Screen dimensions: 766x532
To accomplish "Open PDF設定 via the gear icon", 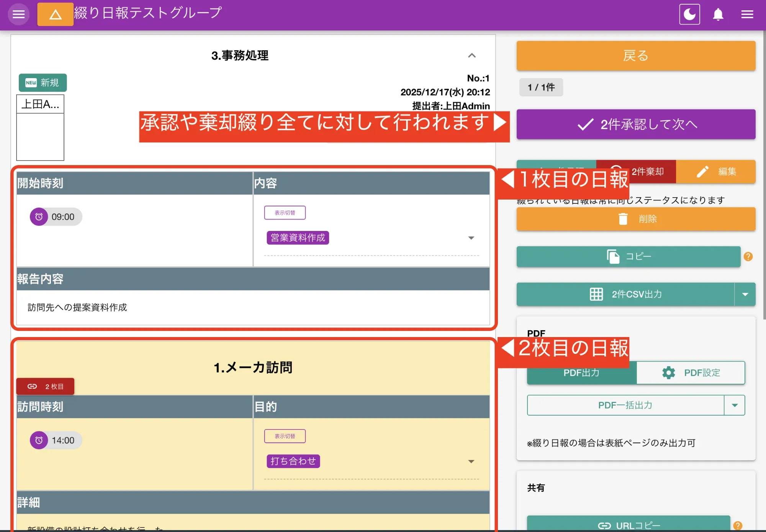I will [x=668, y=372].
